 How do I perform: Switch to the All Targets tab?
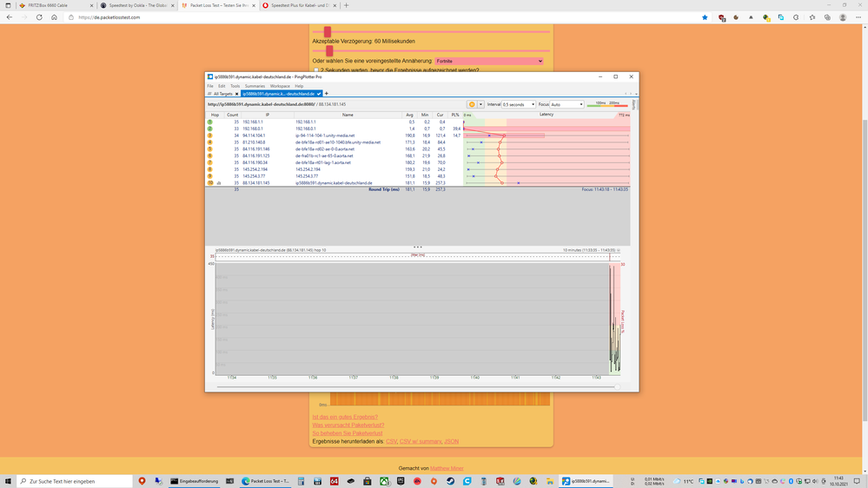[222, 94]
